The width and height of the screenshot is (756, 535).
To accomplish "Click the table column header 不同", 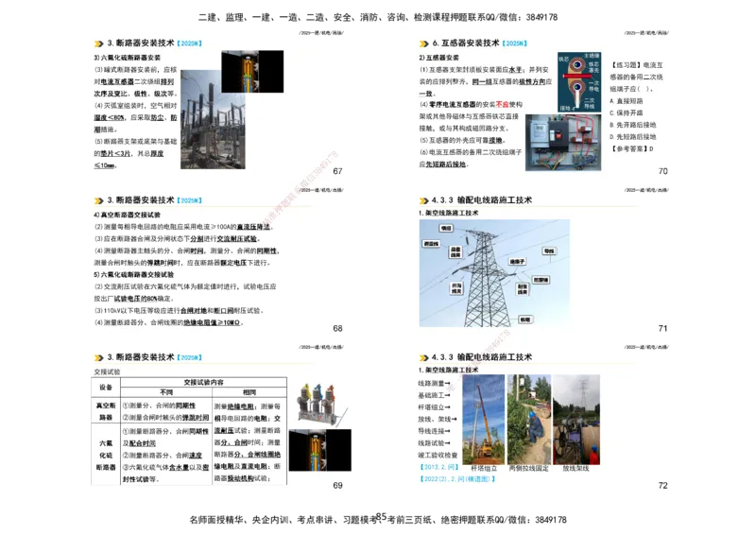I will coord(166,392).
